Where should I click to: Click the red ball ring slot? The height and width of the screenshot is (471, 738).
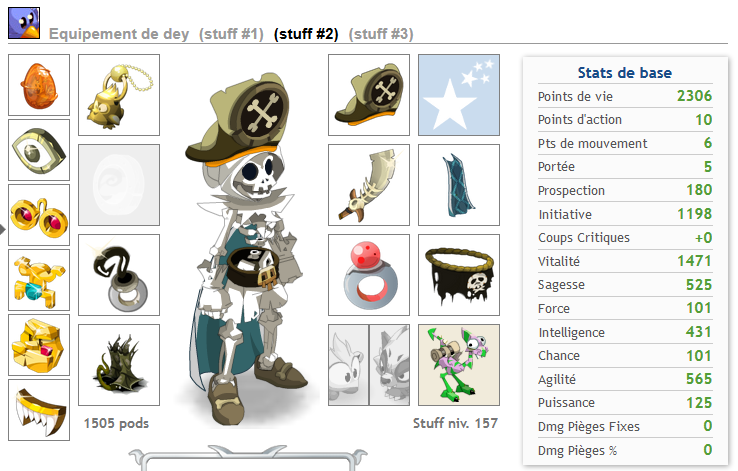tap(369, 275)
